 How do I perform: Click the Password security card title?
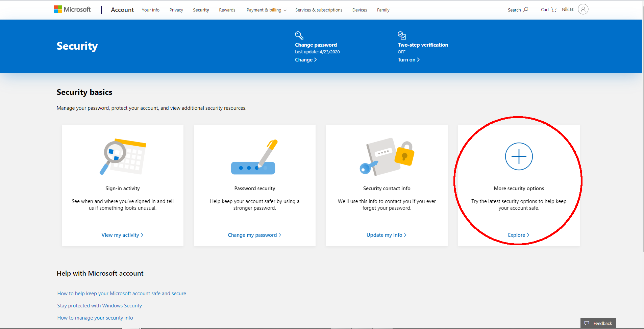pyautogui.click(x=254, y=188)
